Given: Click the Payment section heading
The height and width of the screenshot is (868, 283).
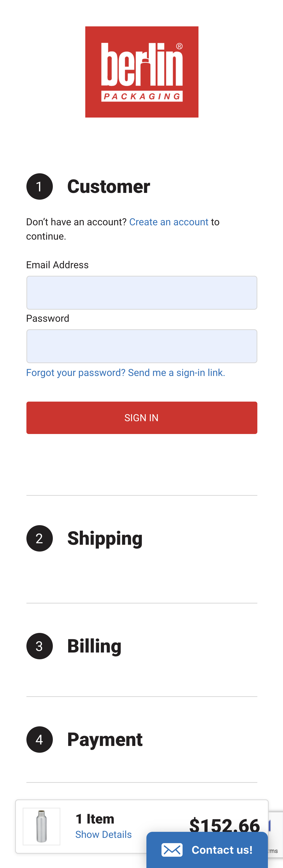Looking at the screenshot, I should click(105, 740).
